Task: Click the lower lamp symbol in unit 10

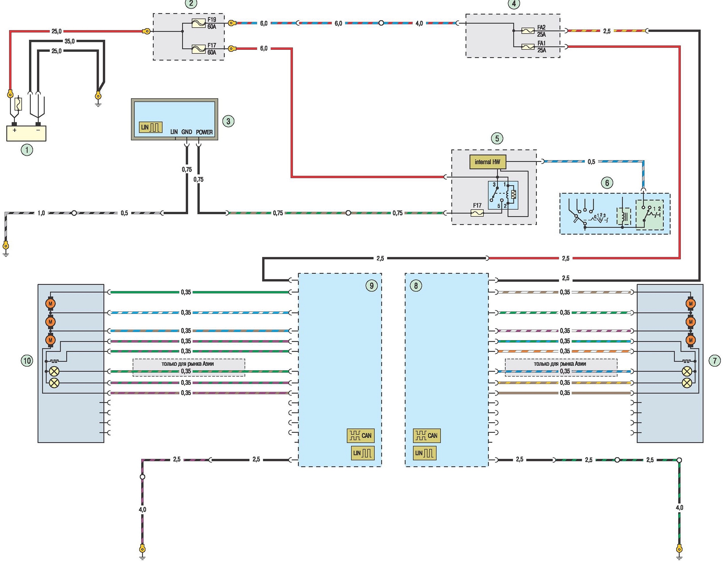Action: click(54, 383)
